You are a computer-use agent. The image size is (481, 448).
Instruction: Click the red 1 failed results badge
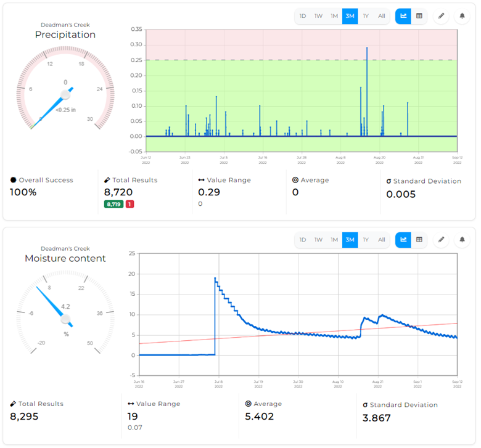[x=129, y=204]
